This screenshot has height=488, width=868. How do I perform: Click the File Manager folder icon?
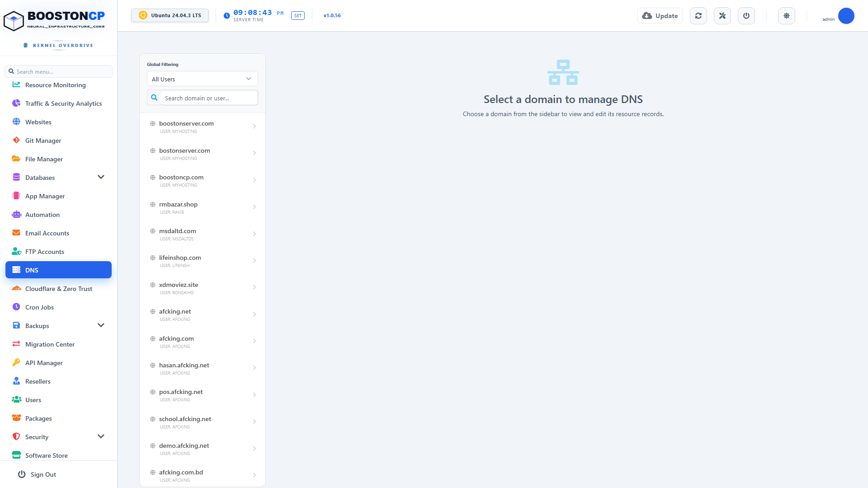point(16,159)
